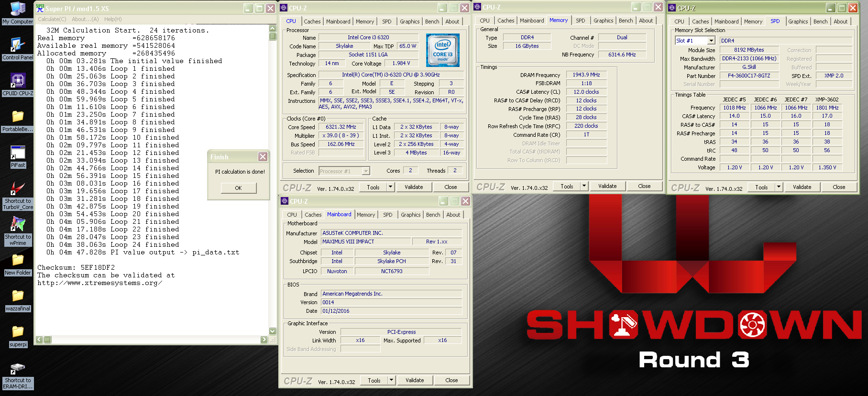
Task: Click the Close button in the CPU-Z Mainboard window
Action: (451, 380)
